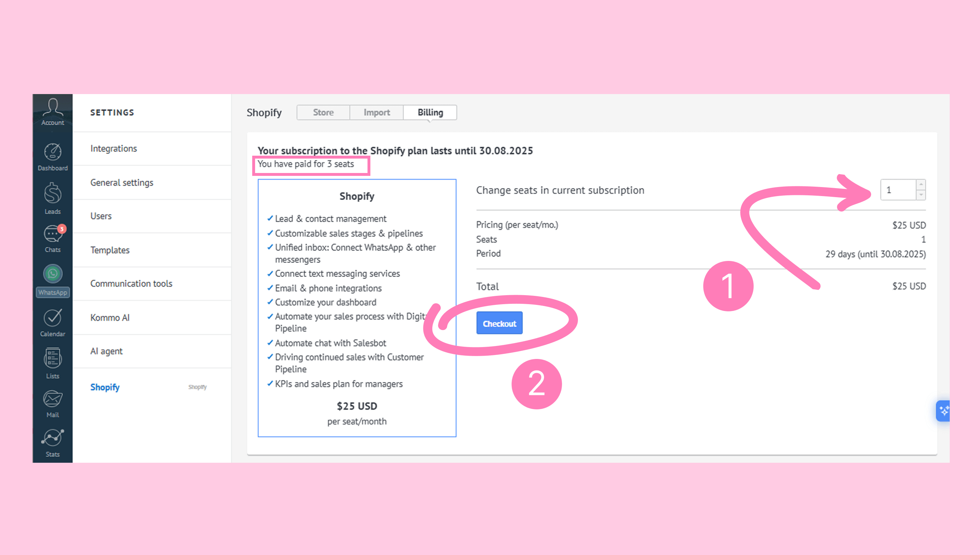Image resolution: width=980 pixels, height=555 pixels.
Task: Click 'Customizable sales stages & pipelines' feature
Action: click(349, 233)
